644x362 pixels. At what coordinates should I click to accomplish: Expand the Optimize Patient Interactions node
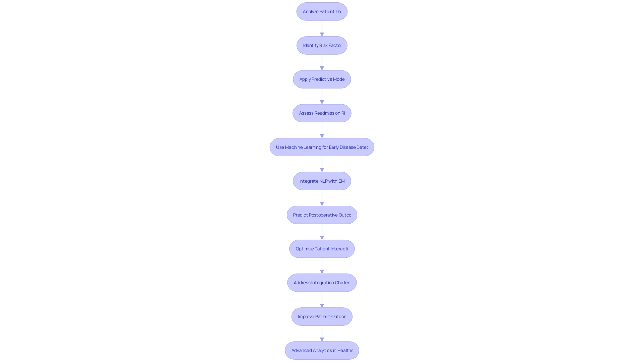tap(322, 248)
